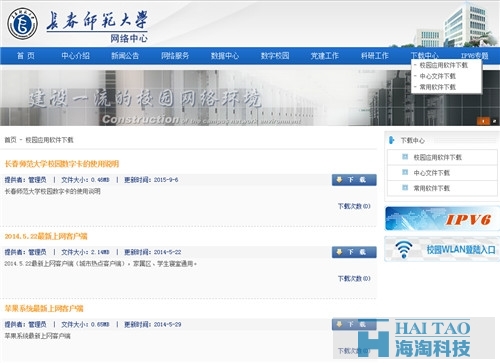
Task: Click the WiFi signal icon
Action: coord(404,249)
